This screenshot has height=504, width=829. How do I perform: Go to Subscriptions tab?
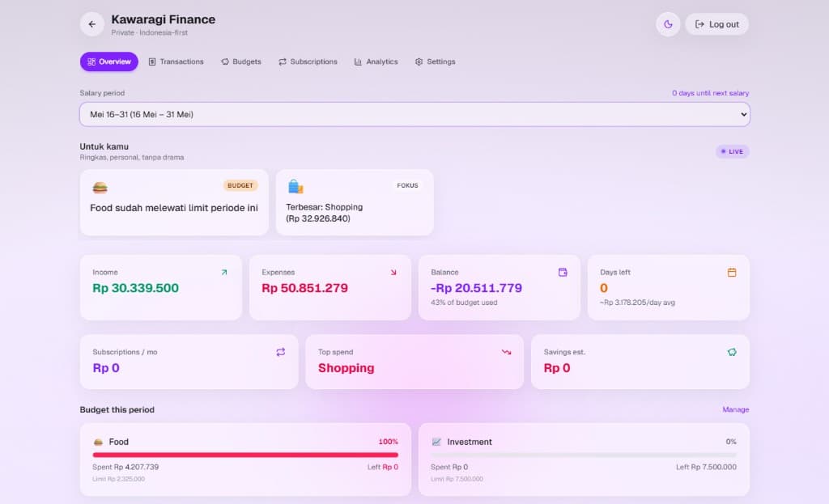pyautogui.click(x=308, y=61)
